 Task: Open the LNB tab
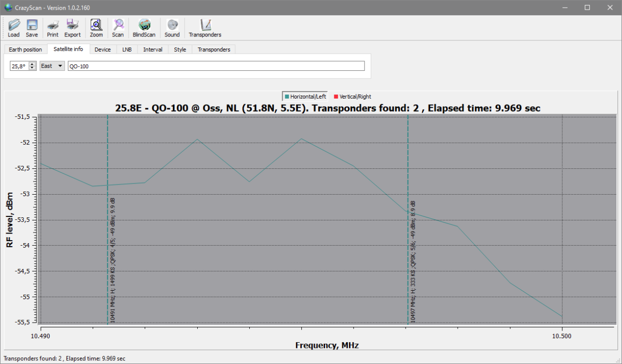point(126,50)
